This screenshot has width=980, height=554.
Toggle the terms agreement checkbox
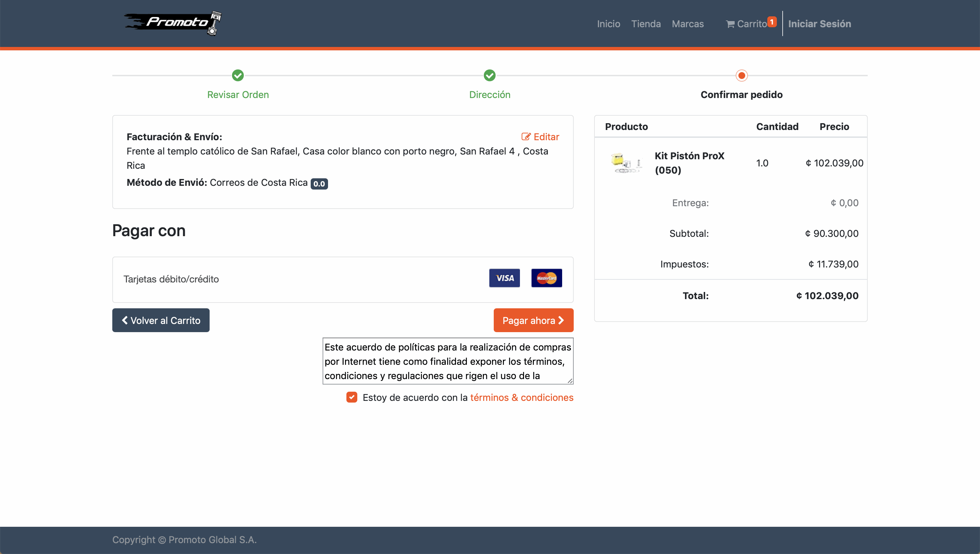pyautogui.click(x=352, y=397)
